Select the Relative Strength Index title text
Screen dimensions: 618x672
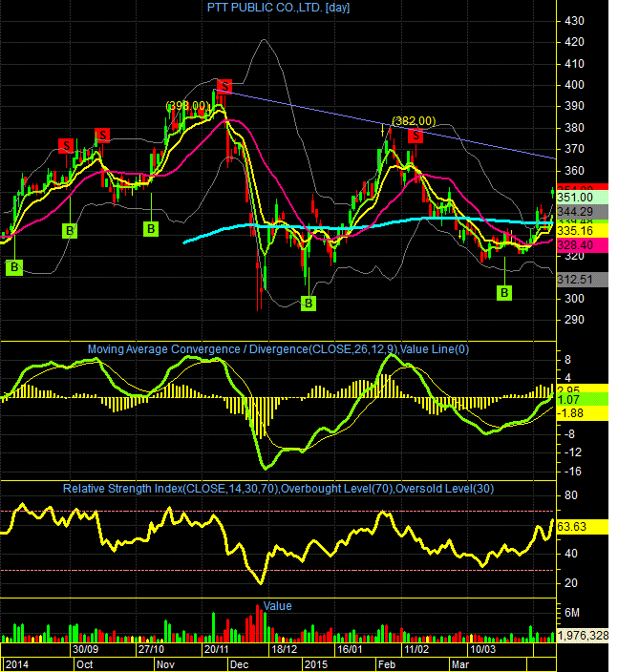click(x=278, y=489)
